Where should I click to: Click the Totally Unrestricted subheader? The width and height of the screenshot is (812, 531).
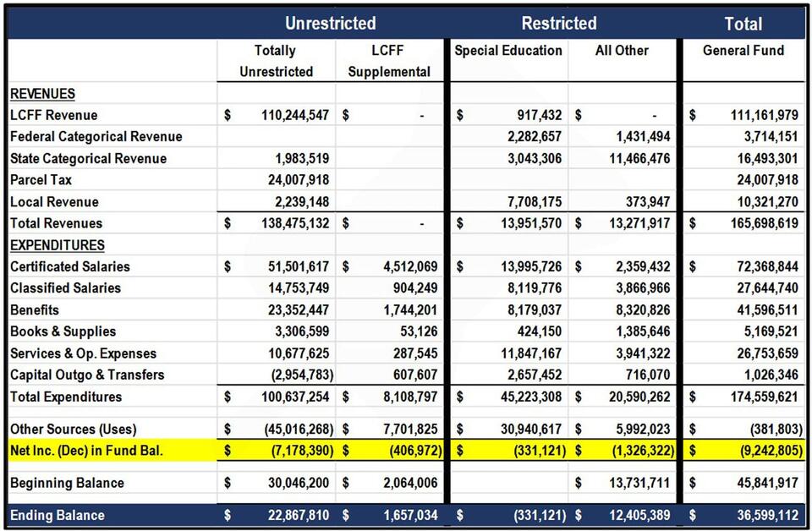[275, 61]
